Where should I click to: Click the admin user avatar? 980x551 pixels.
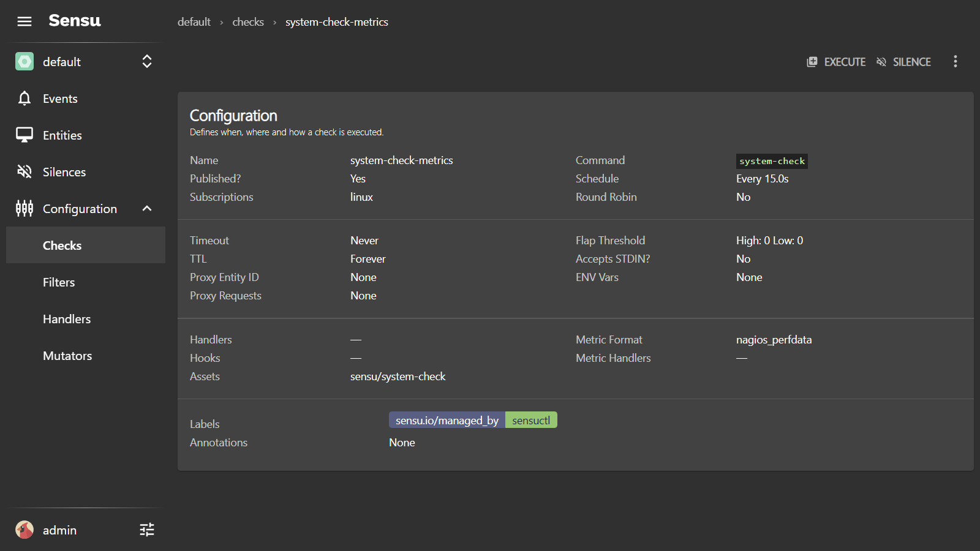[x=24, y=530]
